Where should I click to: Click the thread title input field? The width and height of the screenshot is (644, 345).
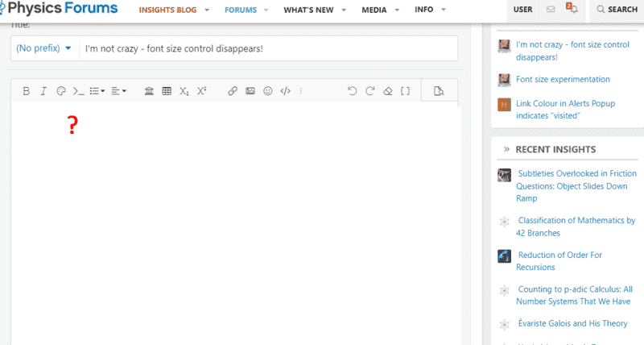(x=267, y=48)
